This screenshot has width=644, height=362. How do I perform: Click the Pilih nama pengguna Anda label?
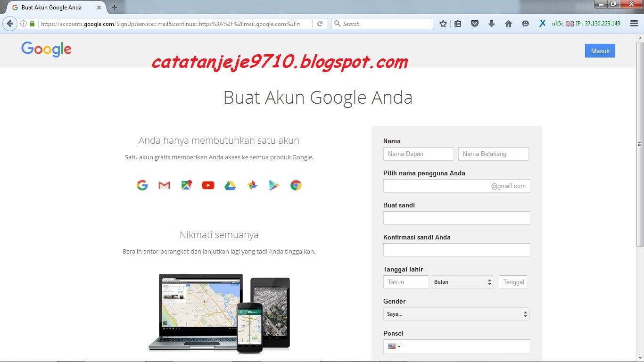click(424, 173)
